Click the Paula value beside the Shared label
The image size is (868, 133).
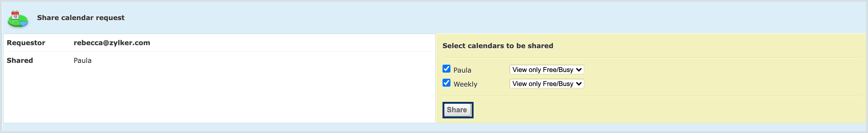[x=82, y=60]
